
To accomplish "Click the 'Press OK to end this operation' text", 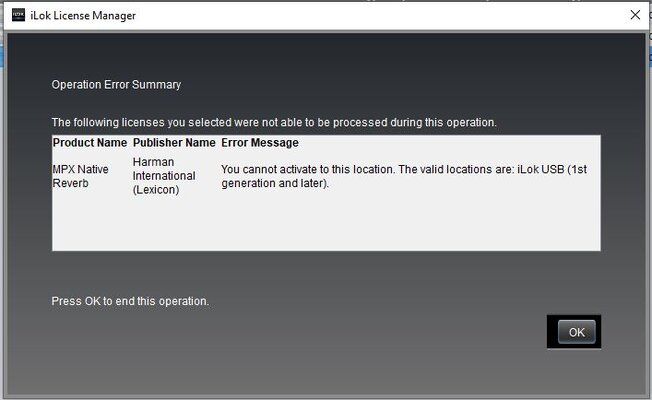I will pyautogui.click(x=130, y=301).
